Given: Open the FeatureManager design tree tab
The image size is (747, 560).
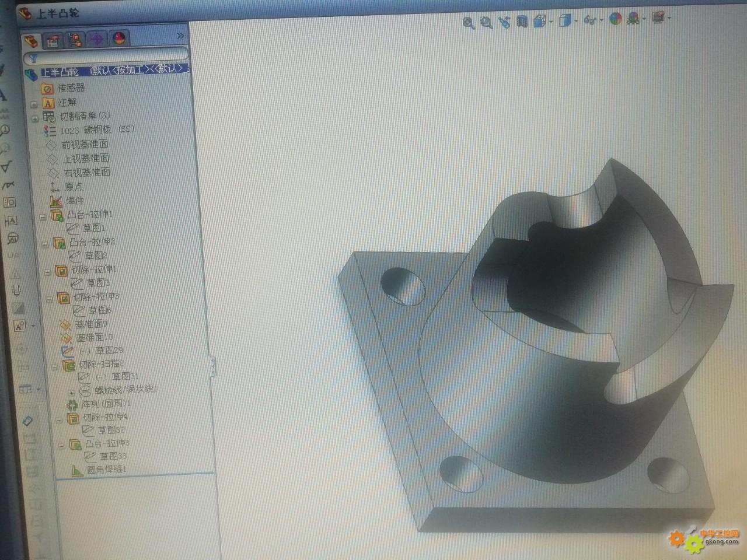Looking at the screenshot, I should point(32,41).
